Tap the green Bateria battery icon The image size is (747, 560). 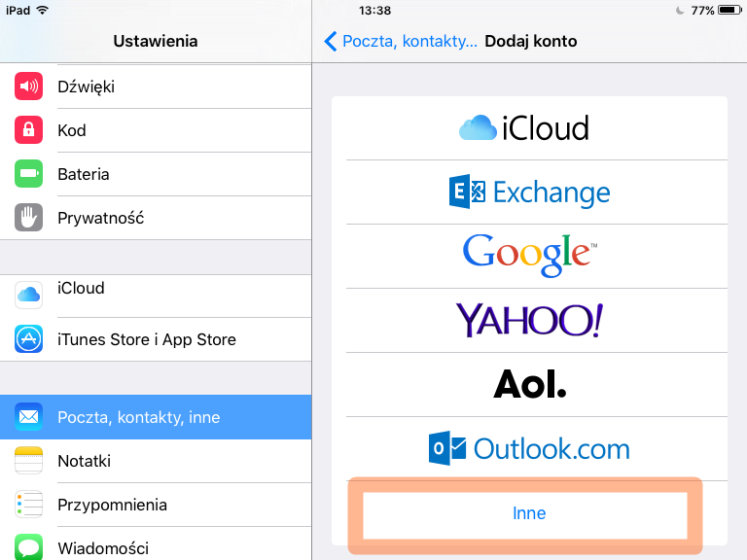(29, 174)
